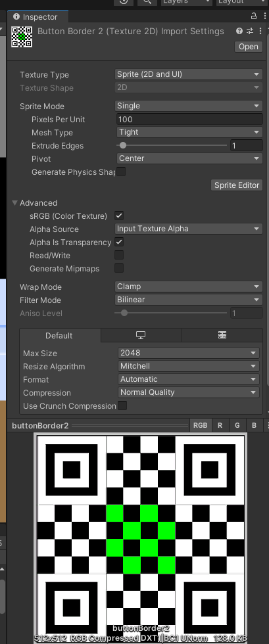This screenshot has width=269, height=644.
Task: Click the Extrude Edges slider handle
Action: coord(122,145)
